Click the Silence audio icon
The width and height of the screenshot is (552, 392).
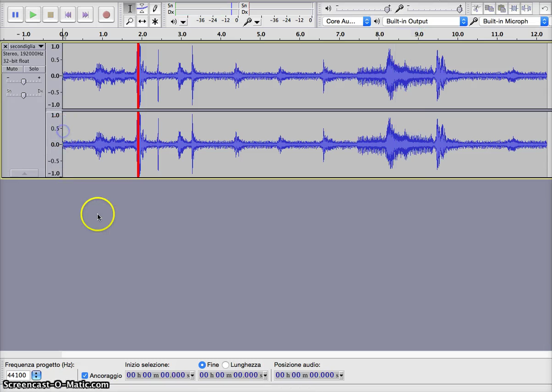coord(526,9)
